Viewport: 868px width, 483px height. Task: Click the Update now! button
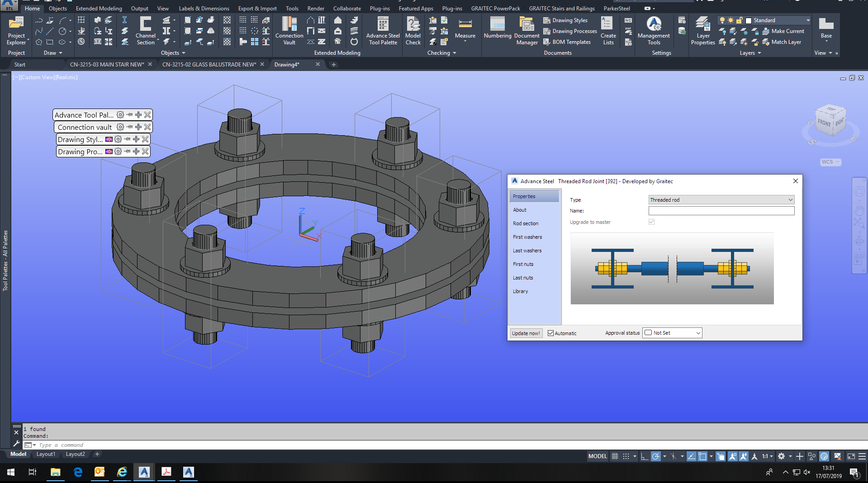pyautogui.click(x=526, y=333)
